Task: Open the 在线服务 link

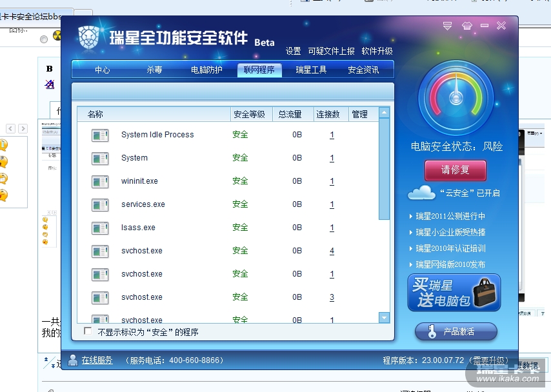Action: 97,360
